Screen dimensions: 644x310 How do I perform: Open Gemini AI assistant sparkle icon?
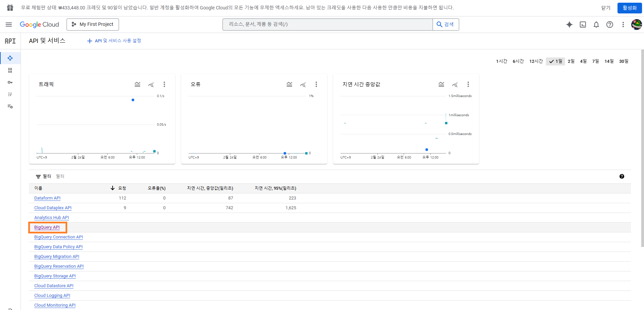point(569,25)
